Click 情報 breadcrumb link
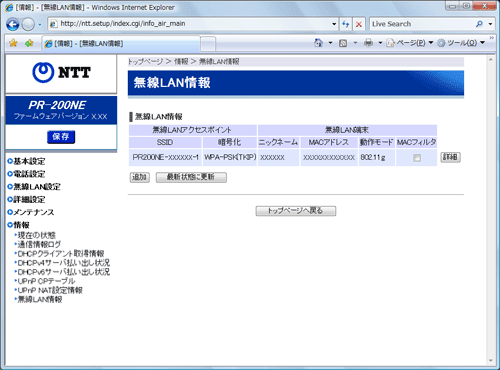Viewport: 500px width, 370px height. (181, 62)
